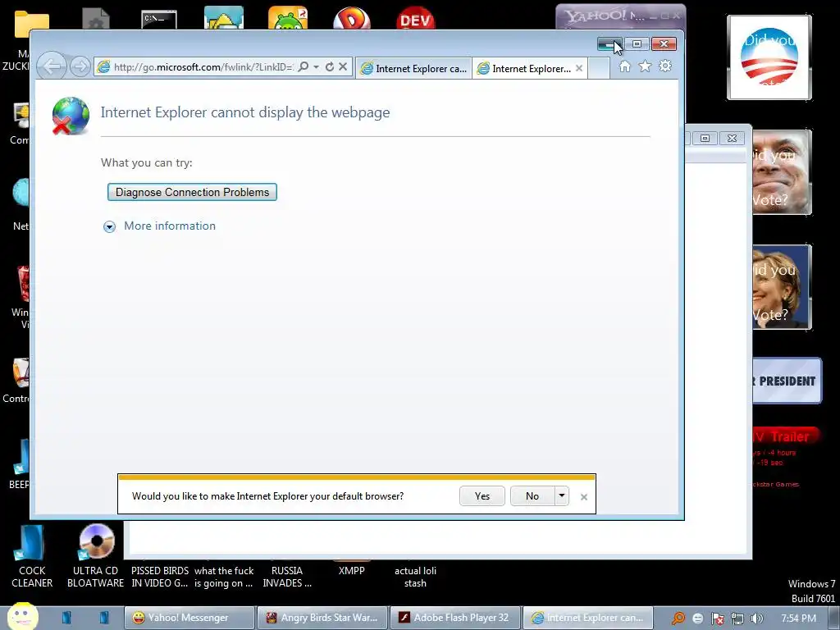The image size is (840, 630).
Task: Click Show desktop strip at taskbar end
Action: click(x=834, y=619)
